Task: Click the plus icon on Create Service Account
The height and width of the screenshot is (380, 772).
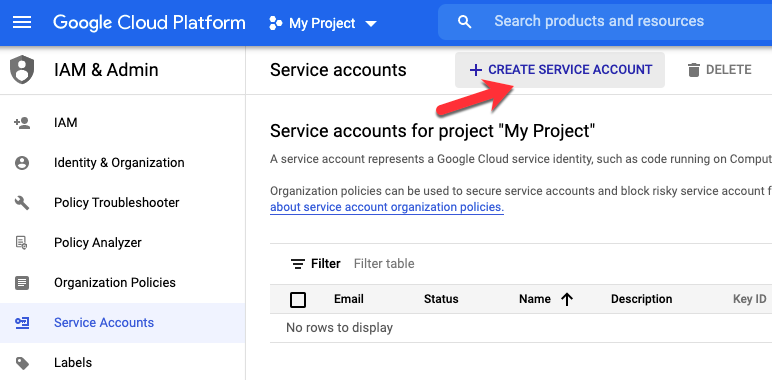Action: click(x=475, y=70)
